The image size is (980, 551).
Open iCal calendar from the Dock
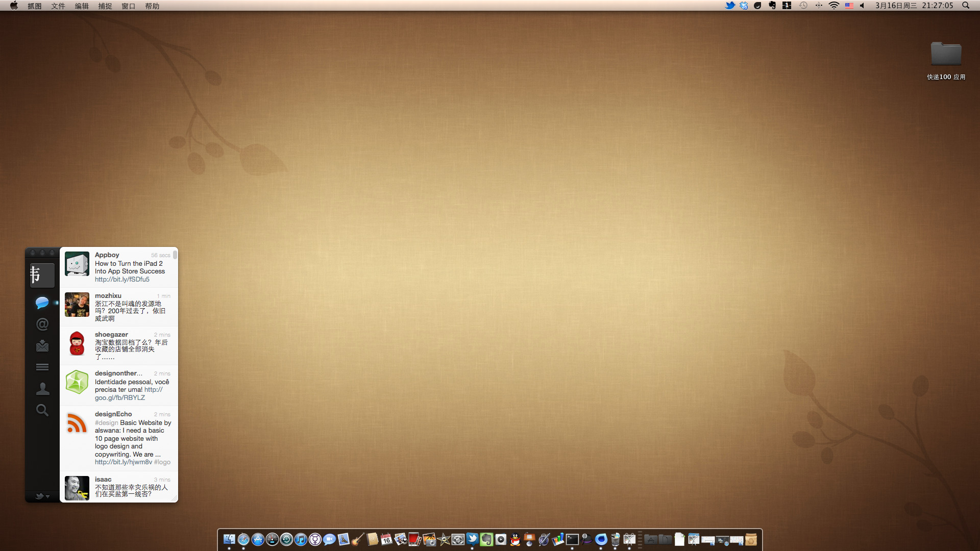click(386, 539)
